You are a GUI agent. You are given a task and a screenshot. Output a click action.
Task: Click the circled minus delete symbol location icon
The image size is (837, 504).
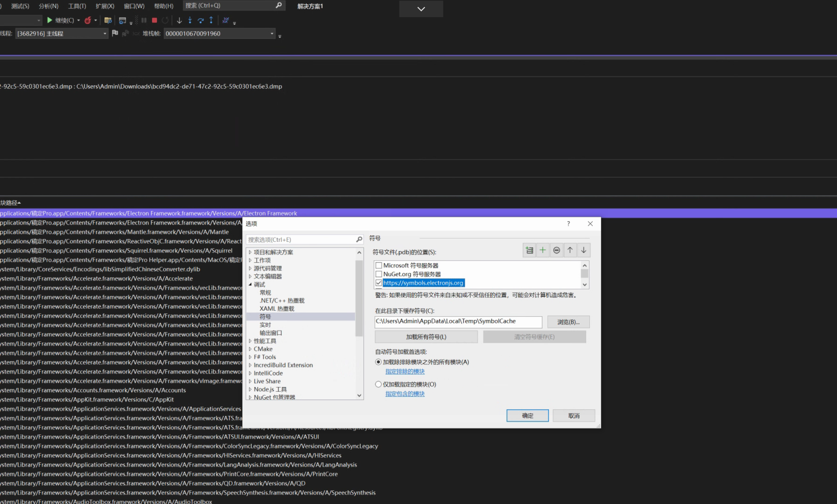tap(556, 250)
